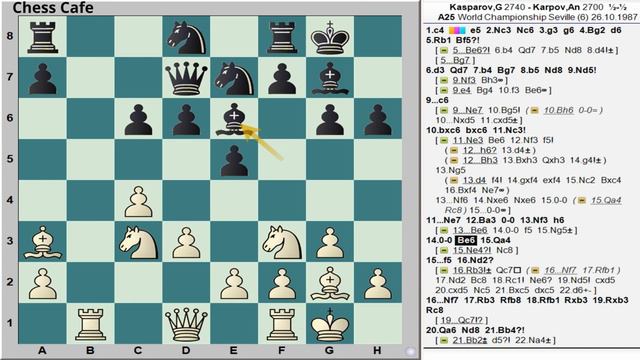This screenshot has height=360, width=640.
Task: Jump to move 5.Rb1 in notation
Action: [439, 40]
